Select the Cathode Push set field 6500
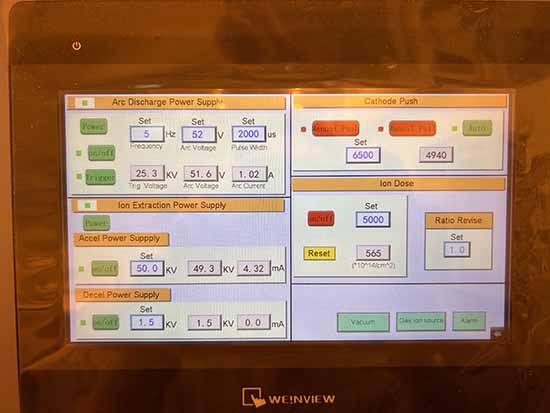This screenshot has width=550, height=413. point(363,155)
